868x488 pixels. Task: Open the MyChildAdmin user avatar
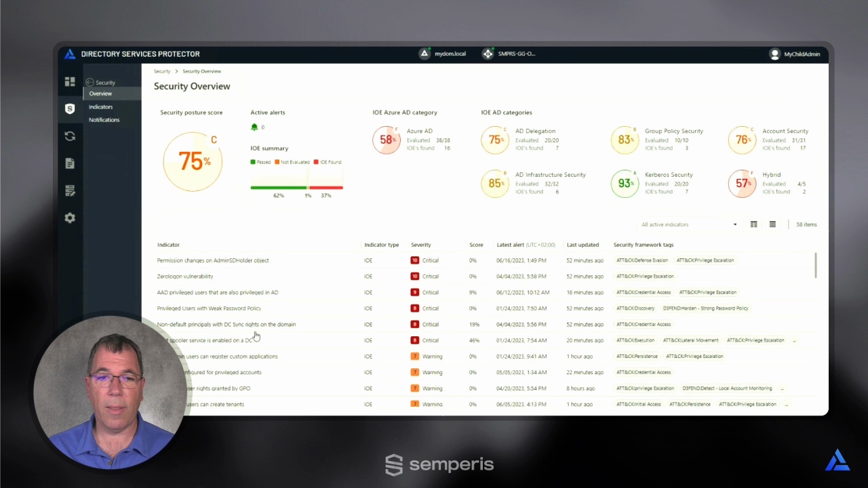(x=774, y=54)
